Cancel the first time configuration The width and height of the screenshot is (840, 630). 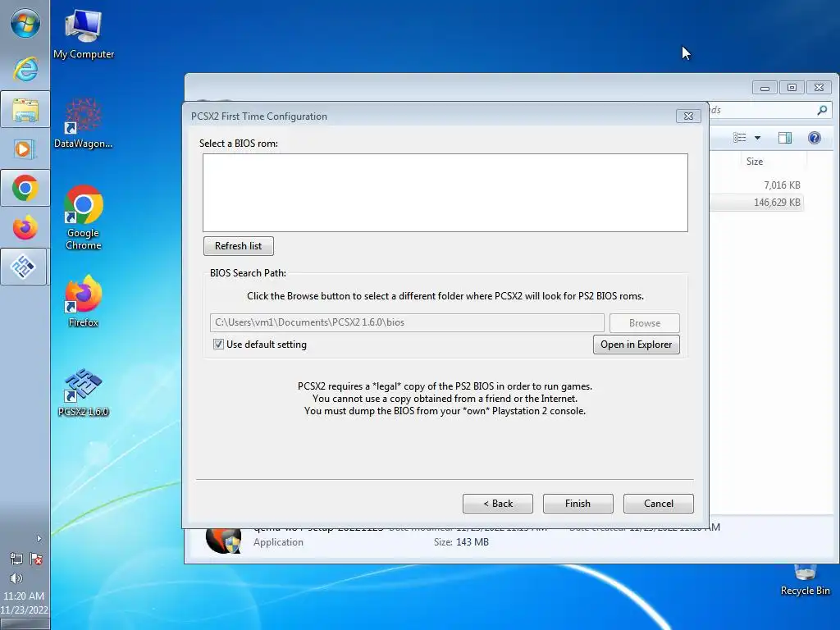click(x=659, y=504)
